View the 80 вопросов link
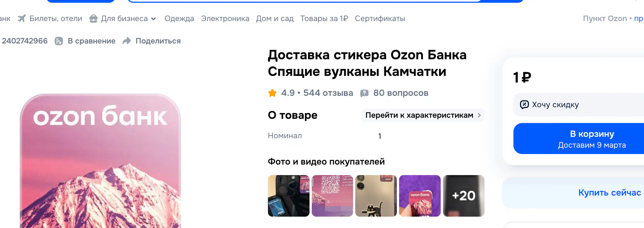This screenshot has width=644, height=228. 400,93
